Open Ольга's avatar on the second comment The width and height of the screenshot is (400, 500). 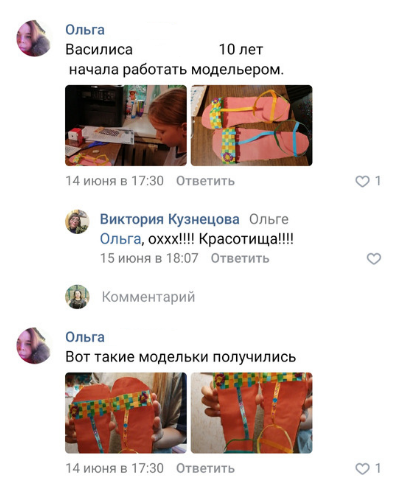pyautogui.click(x=33, y=345)
